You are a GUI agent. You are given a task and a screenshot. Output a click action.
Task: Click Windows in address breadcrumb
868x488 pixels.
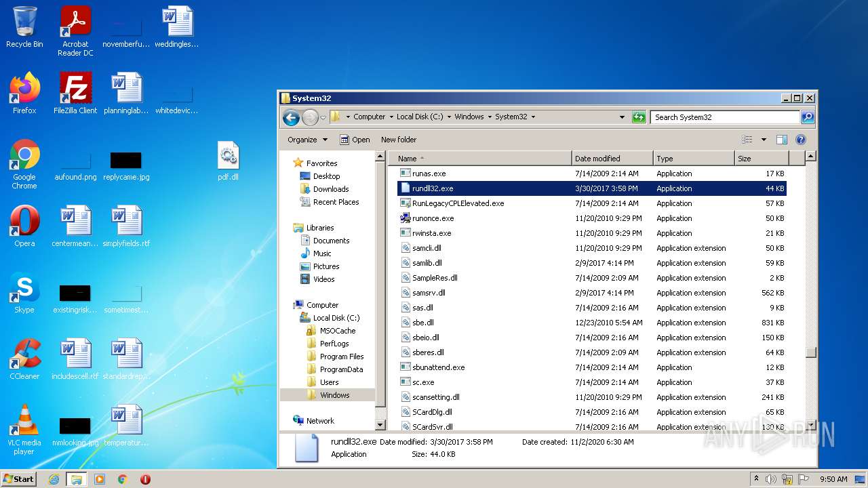coord(469,117)
